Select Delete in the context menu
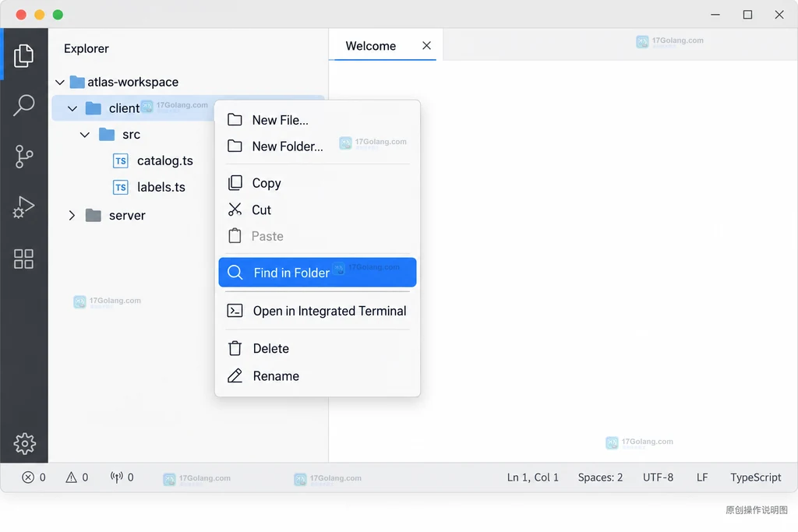Viewport: 798px width, 532px height. click(318, 348)
